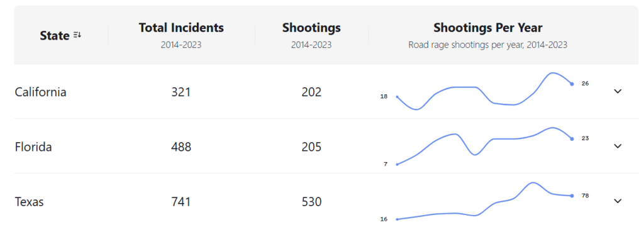Click the Florida shootings sparkline chart
The height and width of the screenshot is (232, 644).
point(485,146)
